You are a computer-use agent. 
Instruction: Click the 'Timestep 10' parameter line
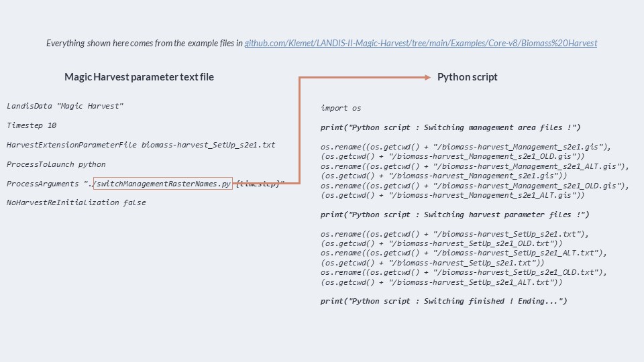coord(32,125)
